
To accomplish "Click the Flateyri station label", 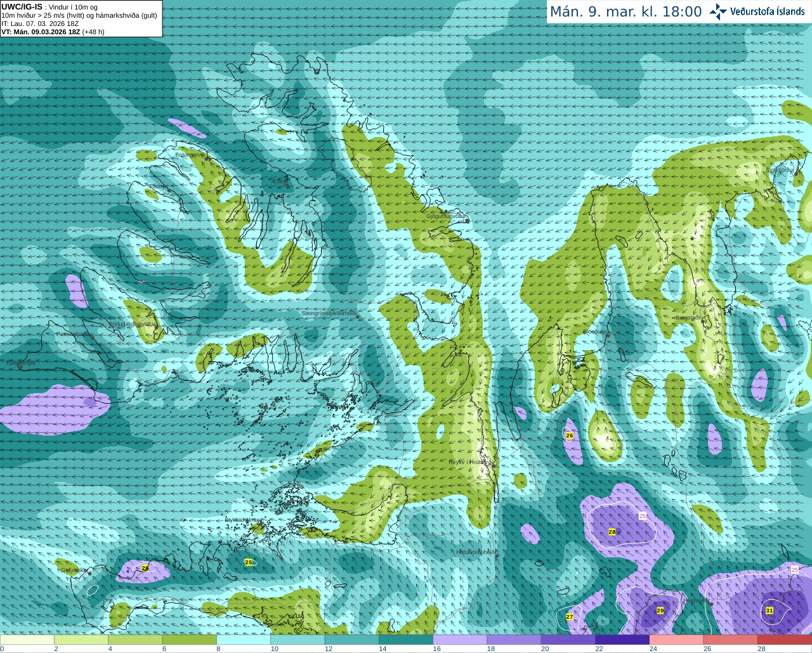I will (158, 186).
